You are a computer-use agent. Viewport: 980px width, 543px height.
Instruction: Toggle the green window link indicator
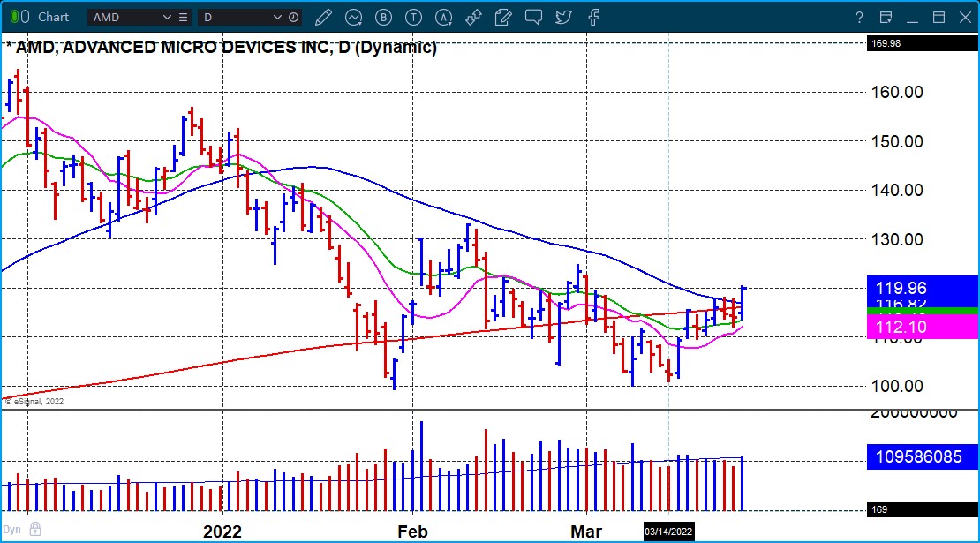[14, 17]
